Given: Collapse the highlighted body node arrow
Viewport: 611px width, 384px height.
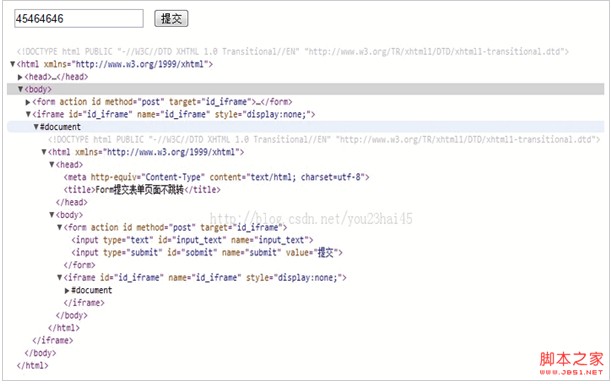Looking at the screenshot, I should coord(20,89).
